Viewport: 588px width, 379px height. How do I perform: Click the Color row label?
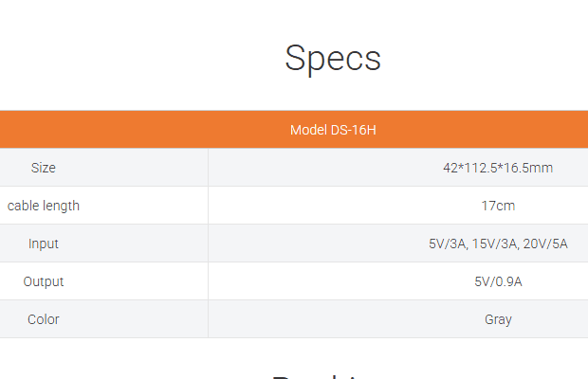44,319
